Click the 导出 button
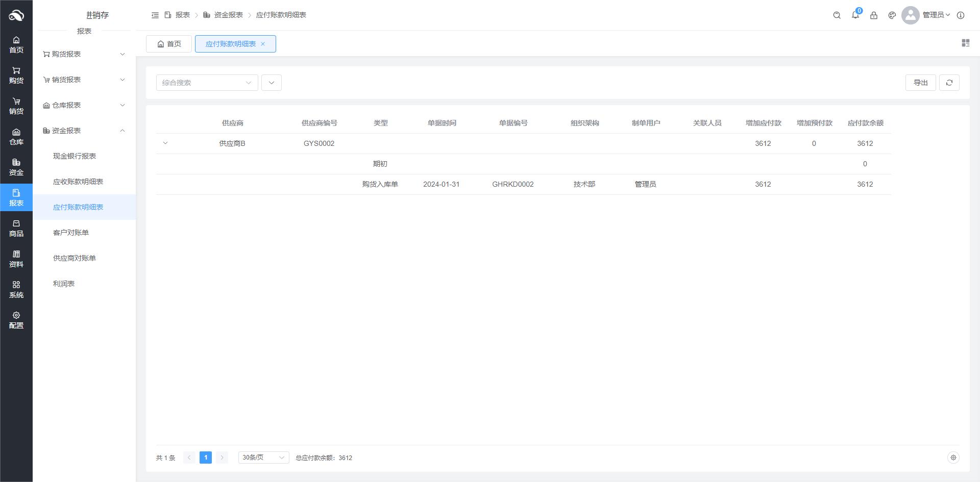The height and width of the screenshot is (482, 980). click(920, 83)
